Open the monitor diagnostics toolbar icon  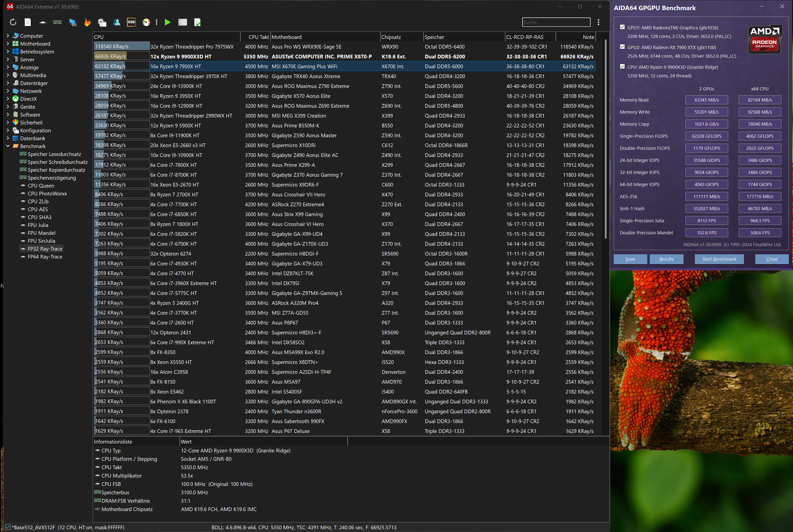click(x=73, y=22)
